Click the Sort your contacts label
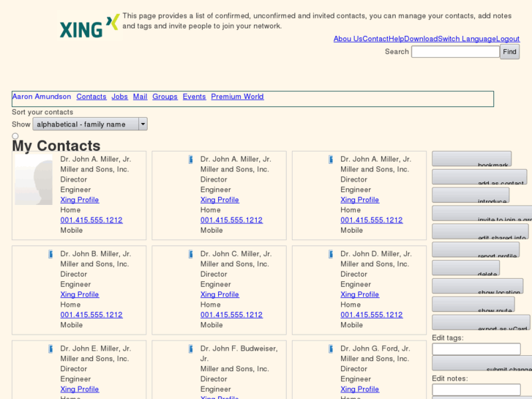Image resolution: width=532 pixels, height=399 pixels. [x=42, y=112]
